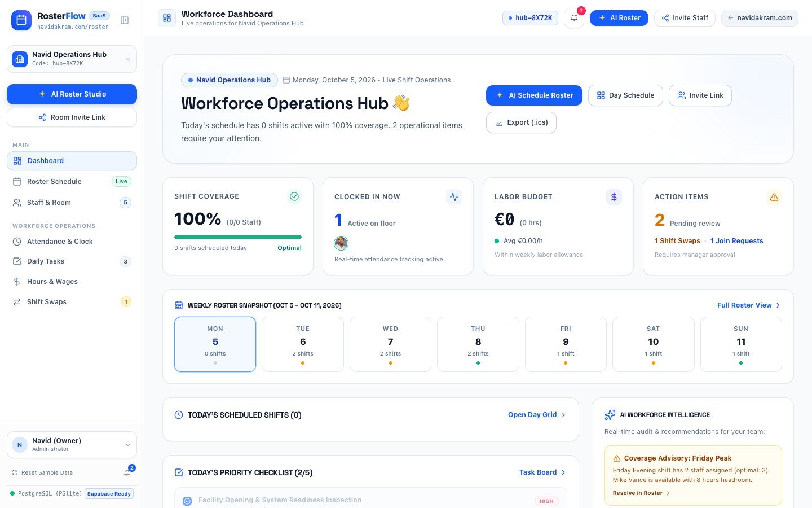Open Day Grid link
This screenshot has width=812, height=508.
[537, 415]
